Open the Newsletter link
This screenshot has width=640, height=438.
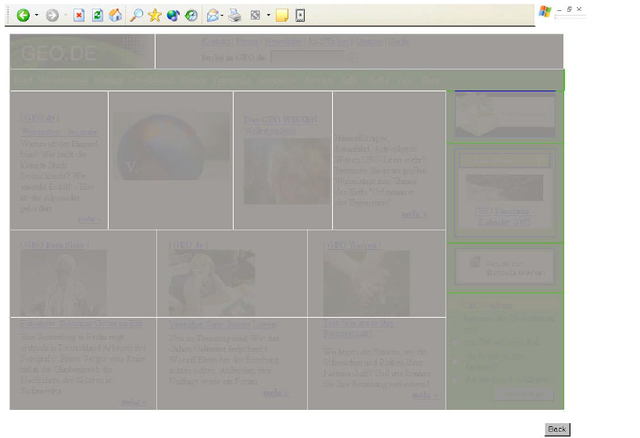coord(283,41)
